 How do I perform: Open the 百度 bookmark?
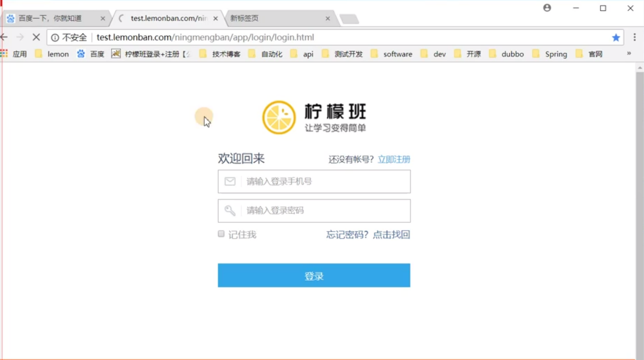tap(91, 54)
